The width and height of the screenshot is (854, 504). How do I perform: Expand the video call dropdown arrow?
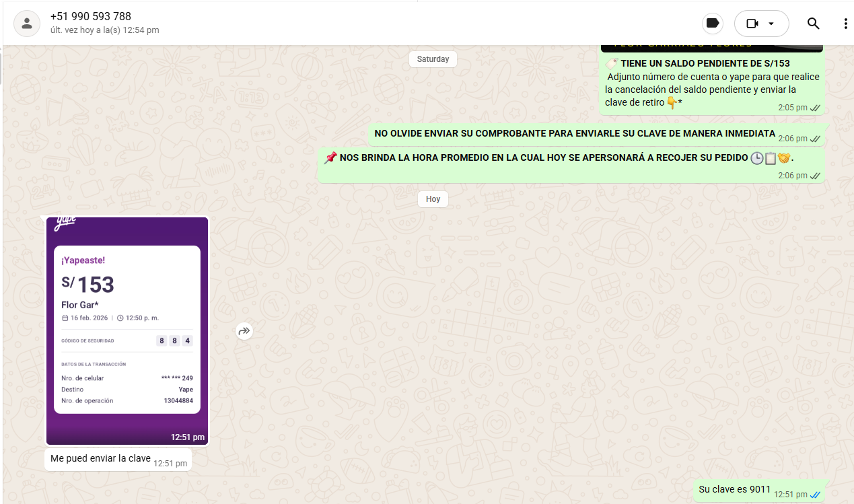tap(771, 24)
